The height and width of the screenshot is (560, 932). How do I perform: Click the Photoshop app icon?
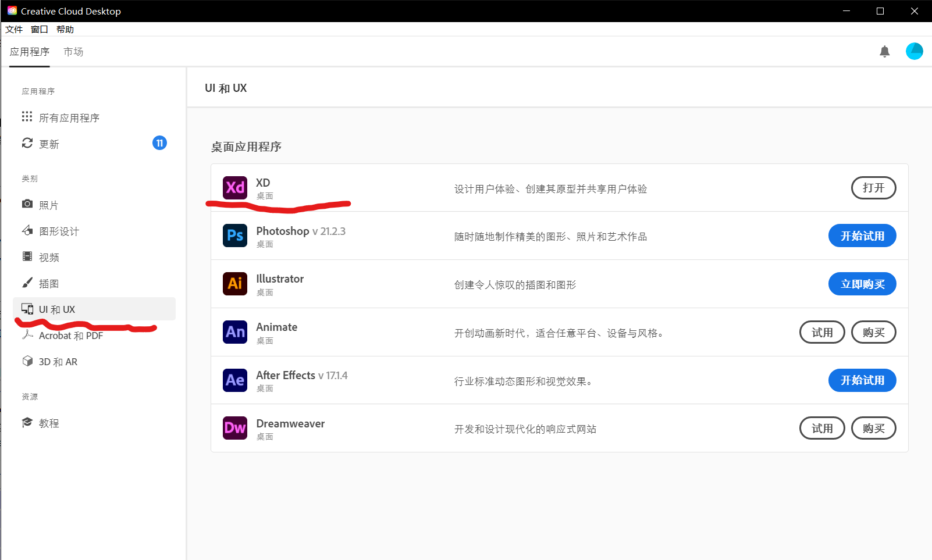pos(235,236)
